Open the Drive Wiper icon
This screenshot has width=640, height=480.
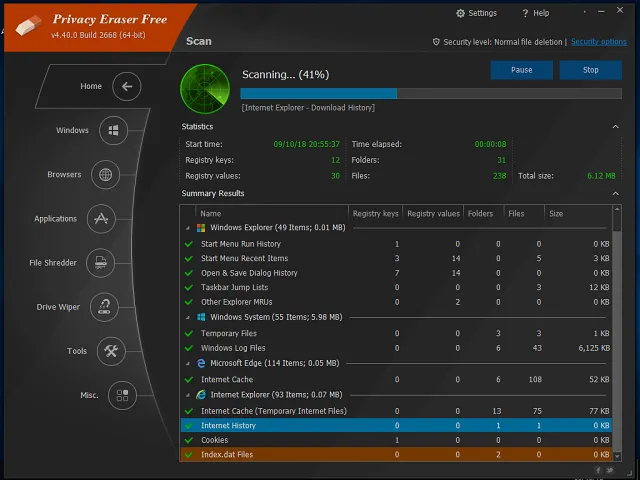(x=104, y=307)
